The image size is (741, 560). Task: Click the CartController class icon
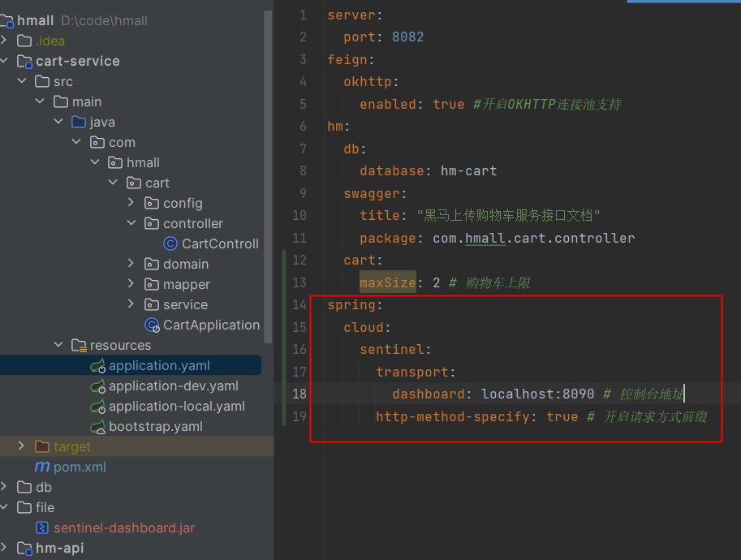(170, 243)
